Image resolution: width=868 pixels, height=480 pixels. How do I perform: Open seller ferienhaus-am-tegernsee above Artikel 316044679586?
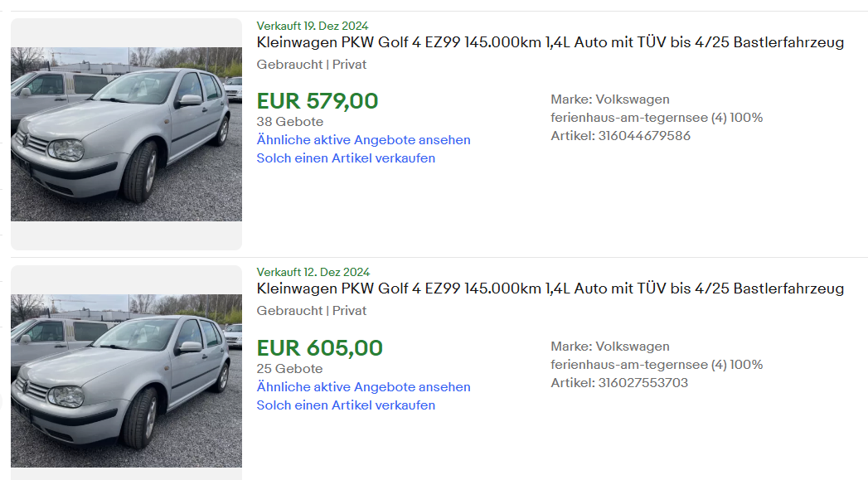(x=628, y=118)
